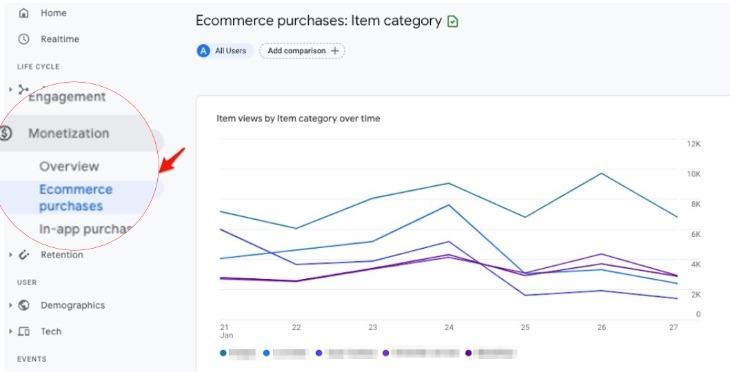Viewport: 730px width, 372px height.
Task: Click the Home house icon
Action: 23,13
